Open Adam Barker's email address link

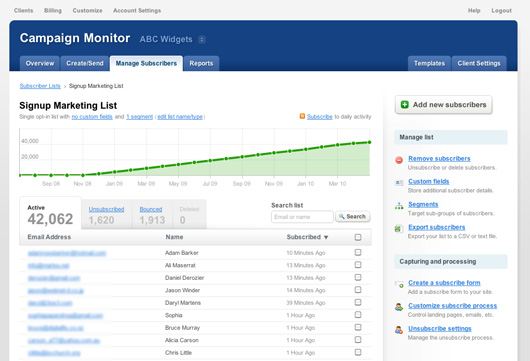tap(67, 253)
